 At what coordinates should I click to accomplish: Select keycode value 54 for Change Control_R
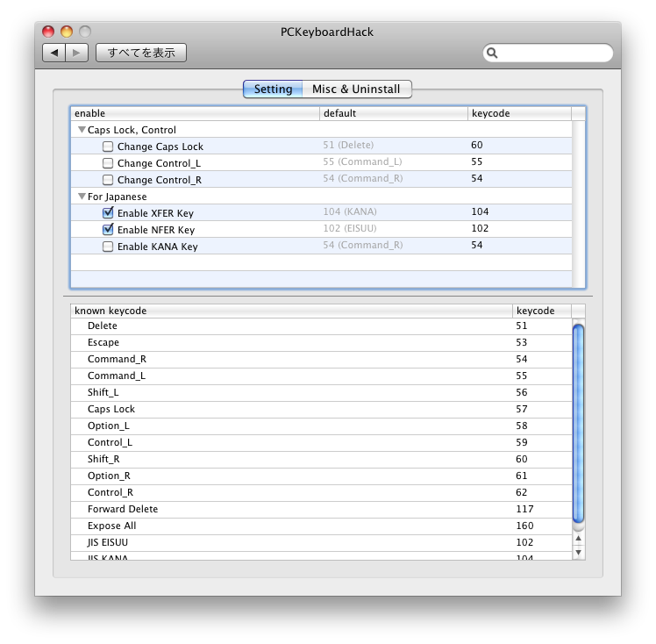[x=477, y=179]
